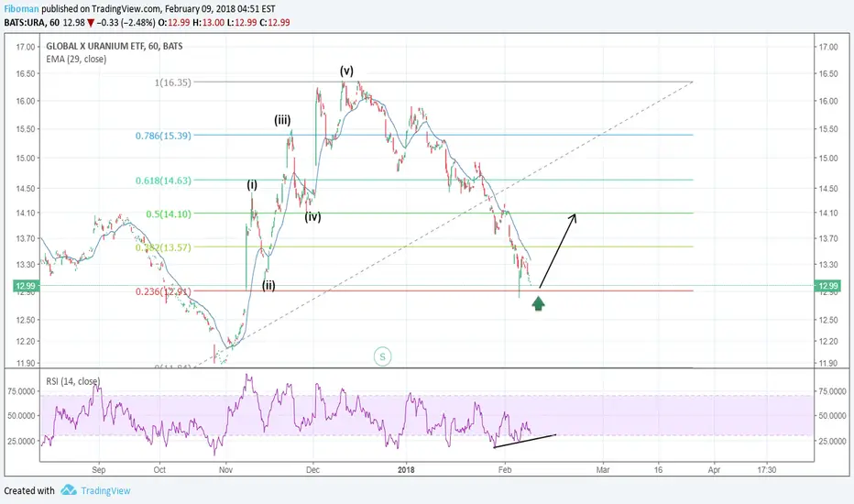Screen dimensions: 854x504
Task: Click the right 12.99 current price tag
Action: 828,286
